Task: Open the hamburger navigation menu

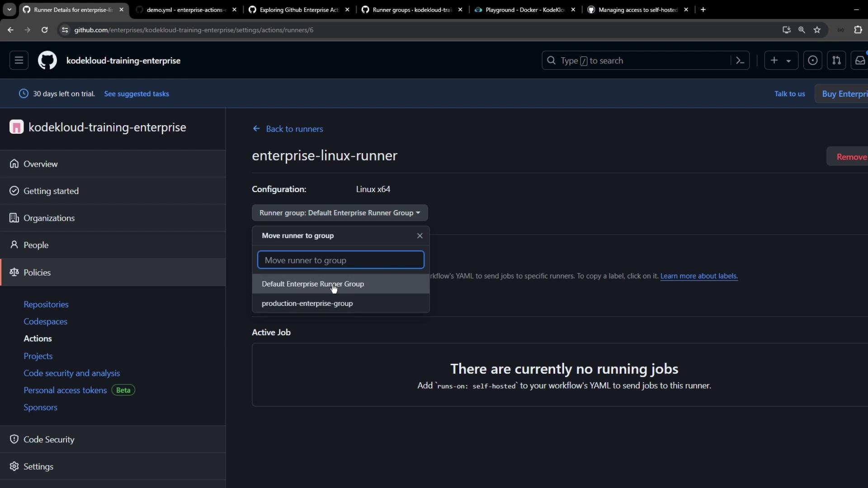Action: point(19,61)
